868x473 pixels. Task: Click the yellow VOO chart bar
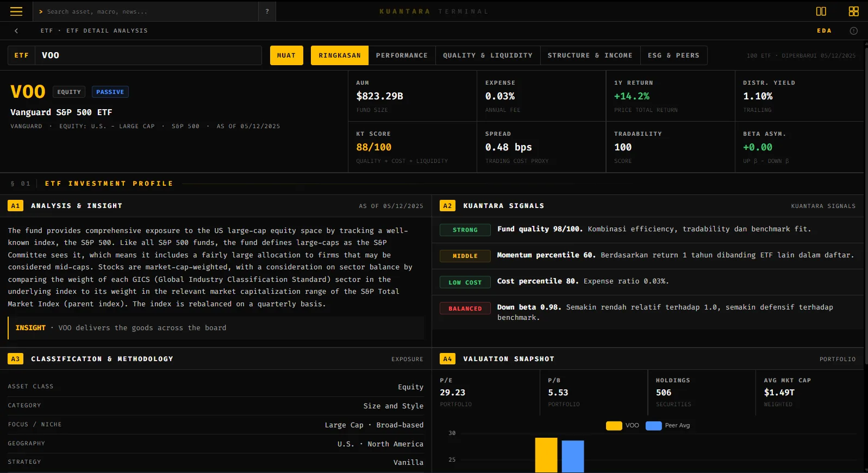(546, 455)
